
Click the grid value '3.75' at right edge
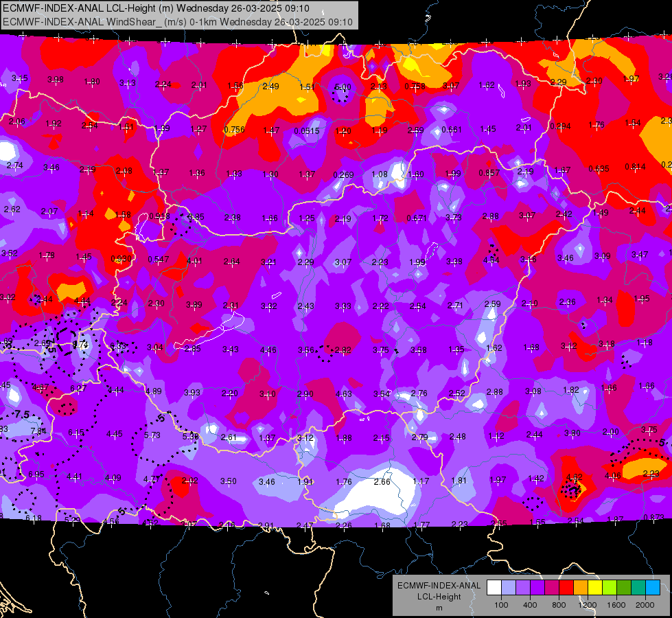click(x=649, y=429)
